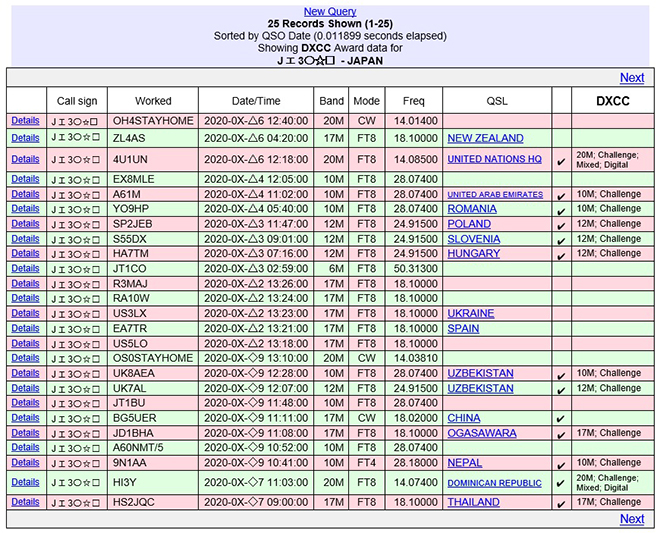Click the DXCC column header
660x533 pixels.
[x=613, y=101]
